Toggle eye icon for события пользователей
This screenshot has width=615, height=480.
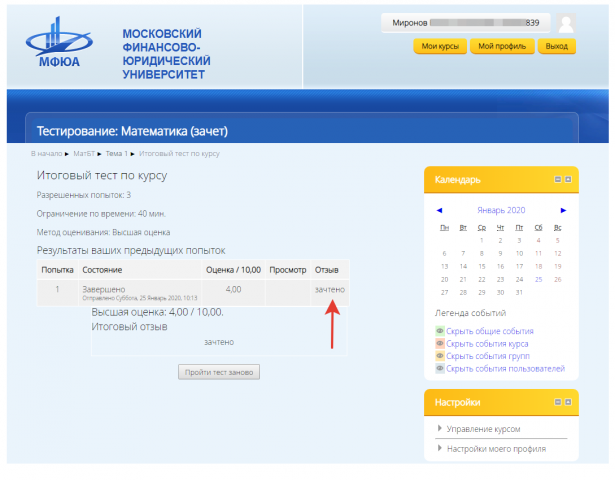coord(440,369)
